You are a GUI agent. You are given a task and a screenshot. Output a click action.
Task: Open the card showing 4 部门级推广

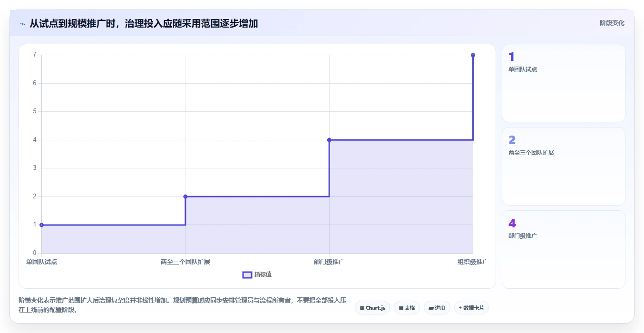click(x=564, y=249)
